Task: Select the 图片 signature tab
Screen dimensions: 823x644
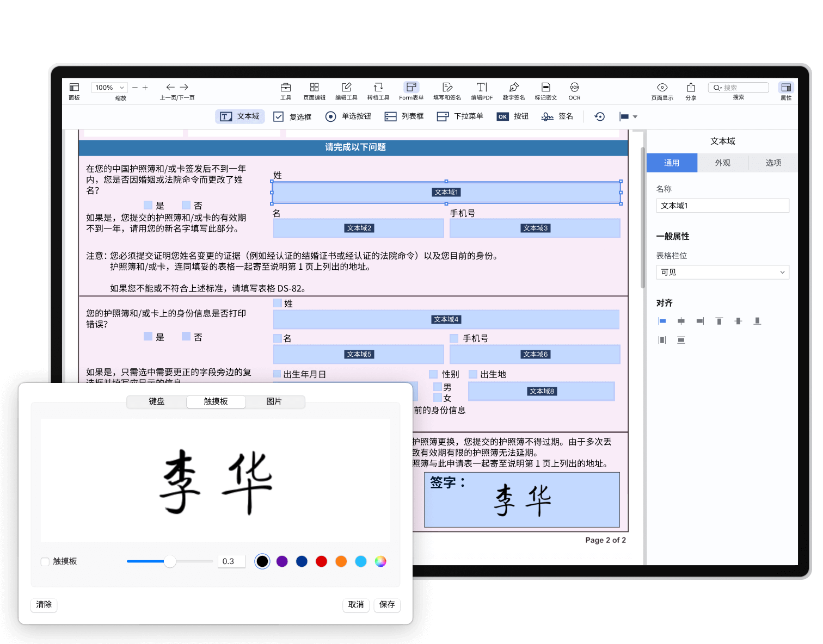Action: [274, 401]
